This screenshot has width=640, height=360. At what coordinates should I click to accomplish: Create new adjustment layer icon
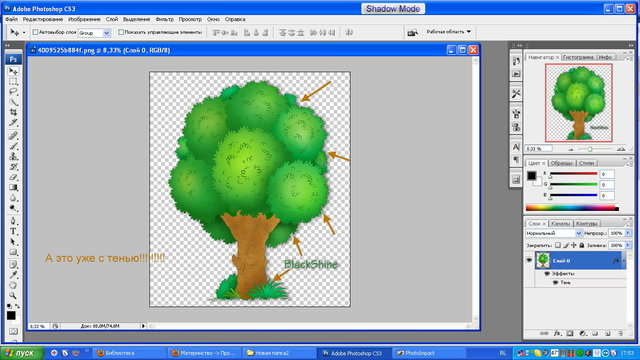coord(582,333)
